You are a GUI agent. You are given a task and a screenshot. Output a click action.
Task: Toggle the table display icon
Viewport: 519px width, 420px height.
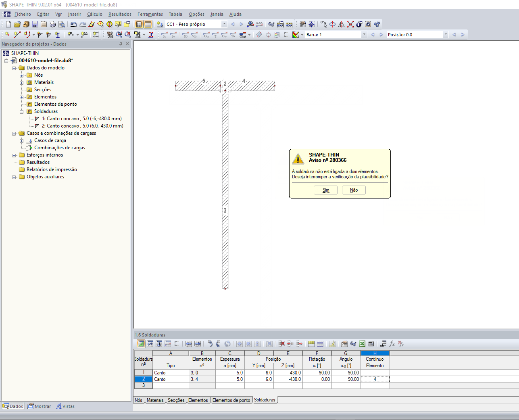pyautogui.click(x=148, y=24)
